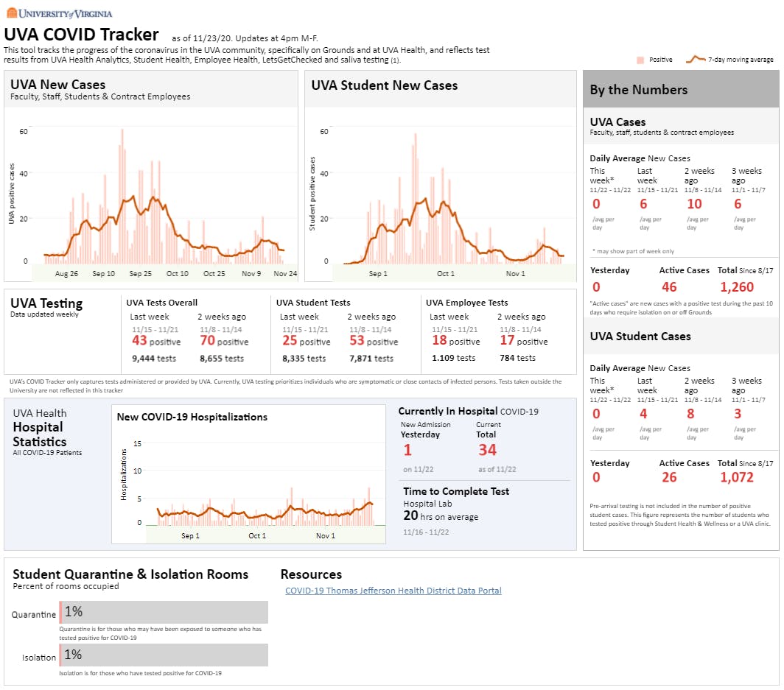
Task: Select the 18 positive UVA Employee Tests figure
Action: [x=439, y=341]
